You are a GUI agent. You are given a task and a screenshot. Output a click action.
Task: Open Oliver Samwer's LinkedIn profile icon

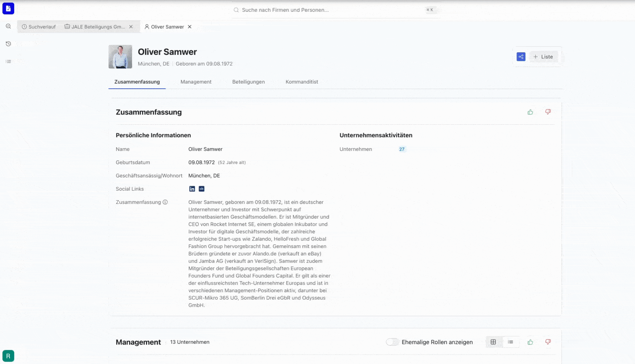click(x=192, y=189)
